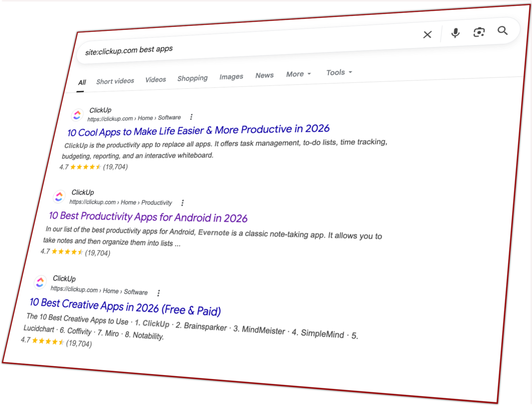The image size is (532, 406).
Task: Expand the More dropdown
Action: tap(299, 74)
